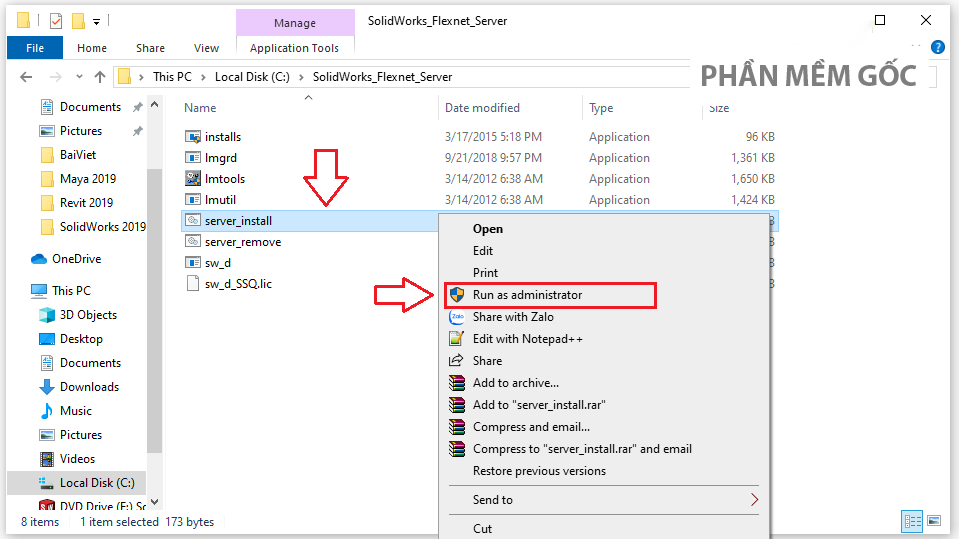Click the Zalo icon in context menu
Image resolution: width=959 pixels, height=539 pixels.
[x=457, y=317]
